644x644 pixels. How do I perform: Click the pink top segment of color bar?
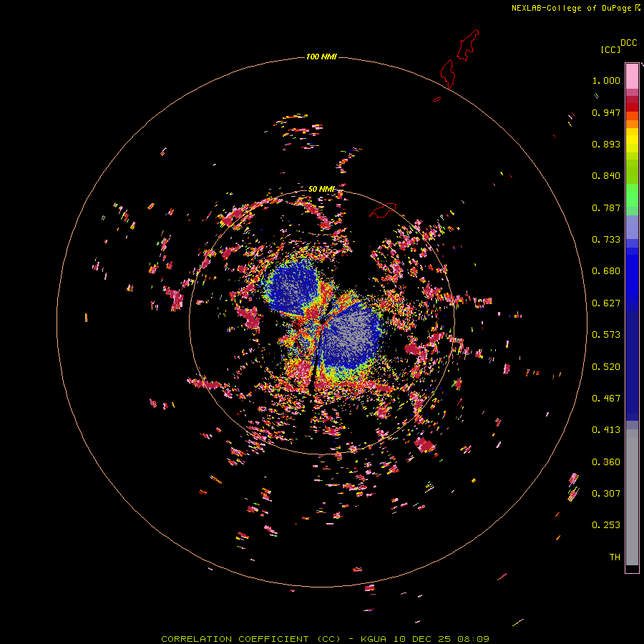click(x=632, y=77)
